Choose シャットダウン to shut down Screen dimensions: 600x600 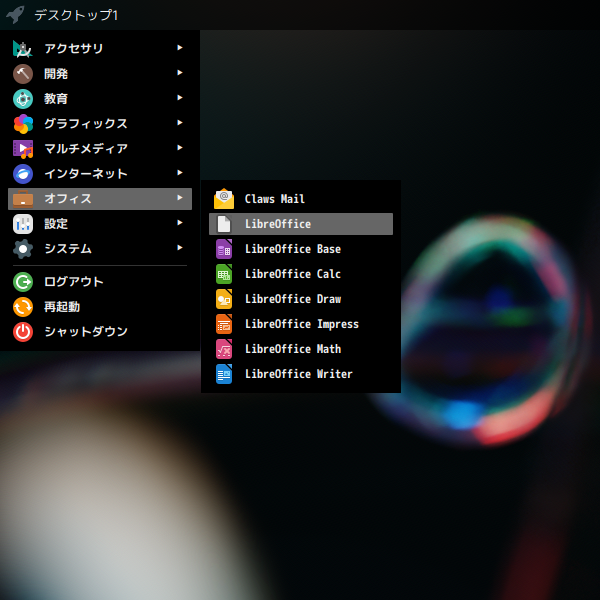[x=100, y=332]
